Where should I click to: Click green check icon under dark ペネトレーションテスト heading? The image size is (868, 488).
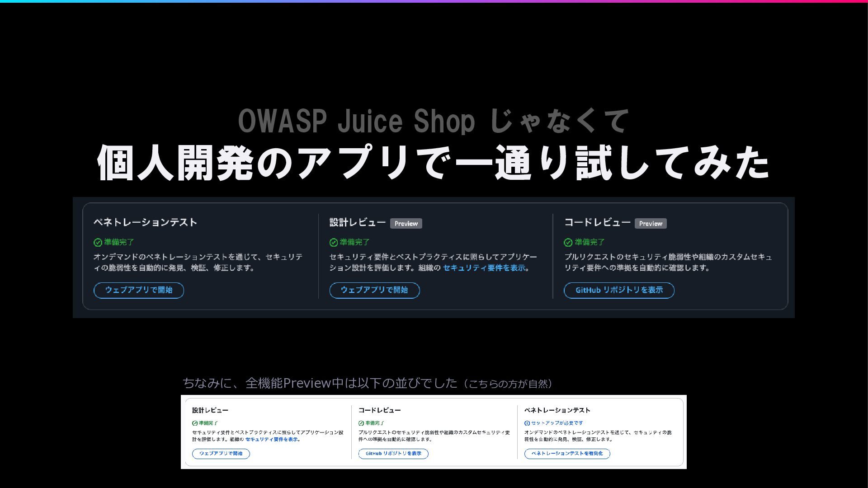tap(98, 243)
